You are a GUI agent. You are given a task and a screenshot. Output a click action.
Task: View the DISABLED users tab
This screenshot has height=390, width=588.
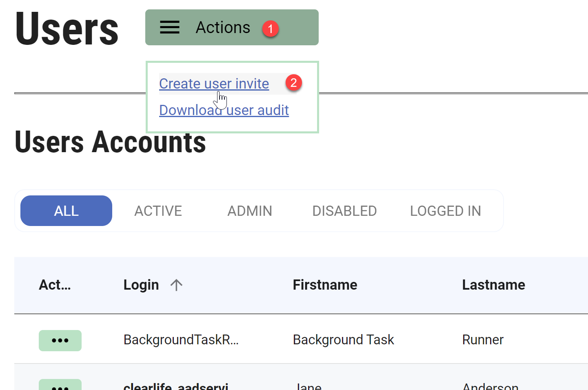(x=344, y=211)
